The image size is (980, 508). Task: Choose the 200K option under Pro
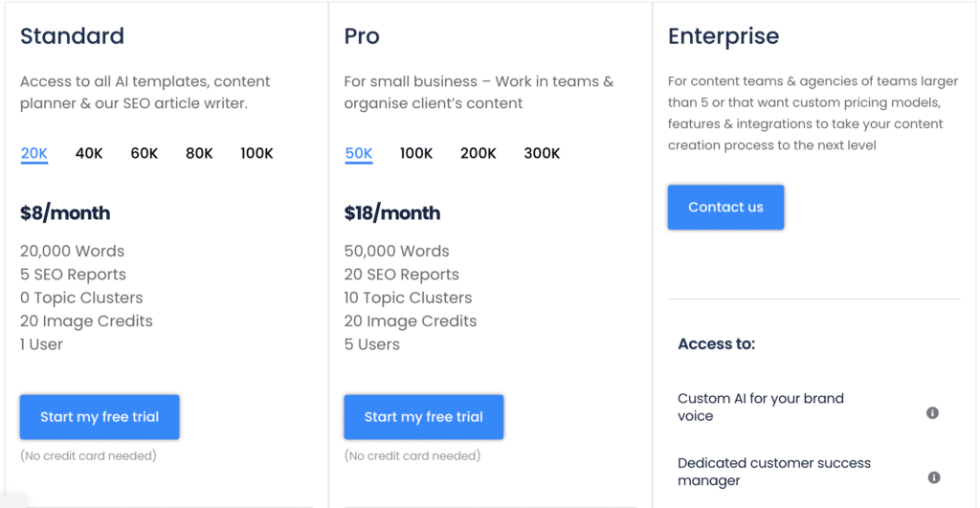(x=479, y=153)
